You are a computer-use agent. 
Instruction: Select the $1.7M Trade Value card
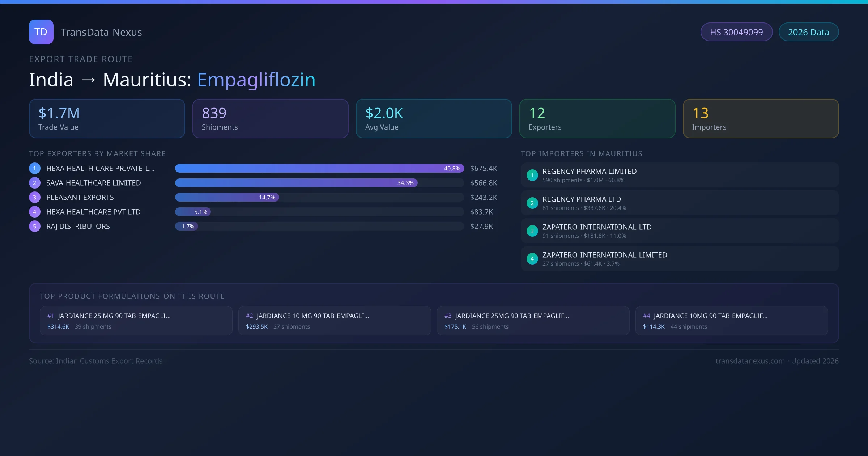pos(107,119)
